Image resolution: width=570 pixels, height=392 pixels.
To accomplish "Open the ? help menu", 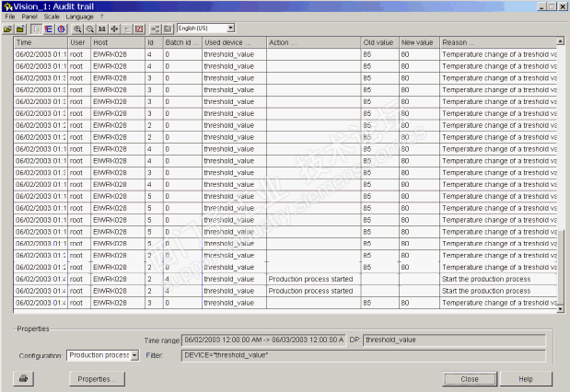I will 102,17.
